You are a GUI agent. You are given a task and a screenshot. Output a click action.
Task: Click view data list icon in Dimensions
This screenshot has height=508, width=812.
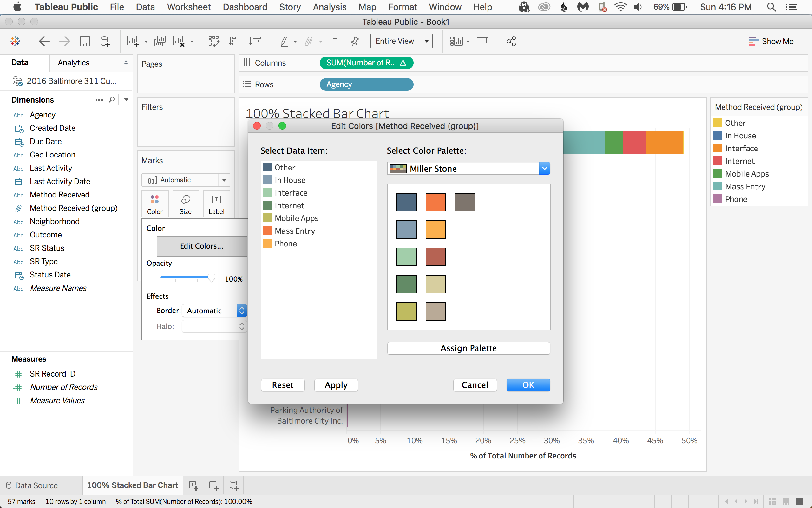point(100,100)
